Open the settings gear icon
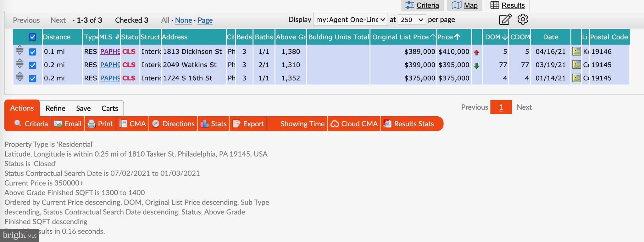The height and width of the screenshot is (242, 644). [x=523, y=19]
